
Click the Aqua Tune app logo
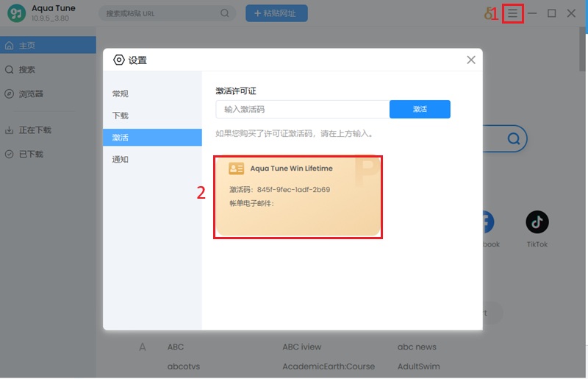[x=16, y=13]
